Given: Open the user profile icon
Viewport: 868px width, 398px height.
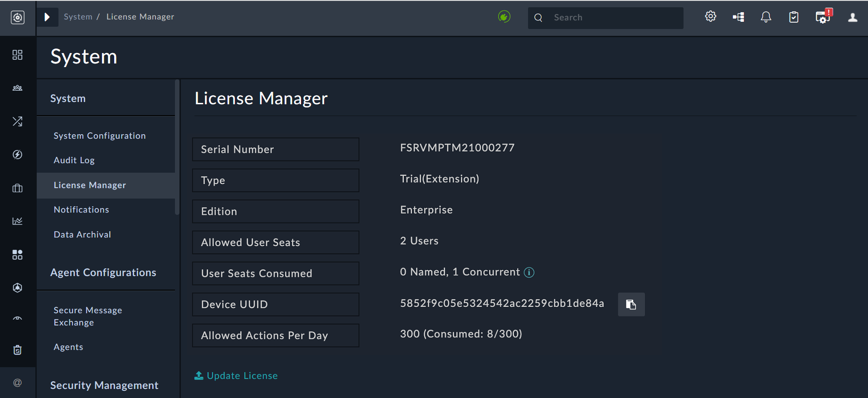Looking at the screenshot, I should [x=853, y=17].
